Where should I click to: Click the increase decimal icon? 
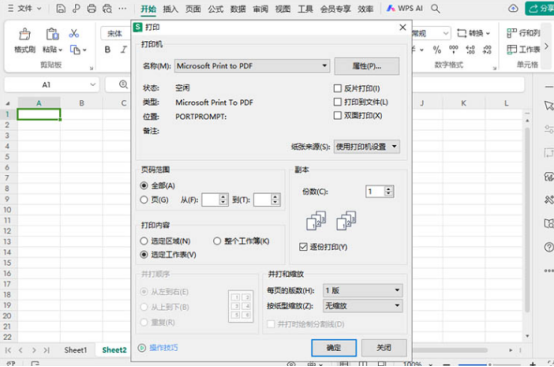[470, 50]
